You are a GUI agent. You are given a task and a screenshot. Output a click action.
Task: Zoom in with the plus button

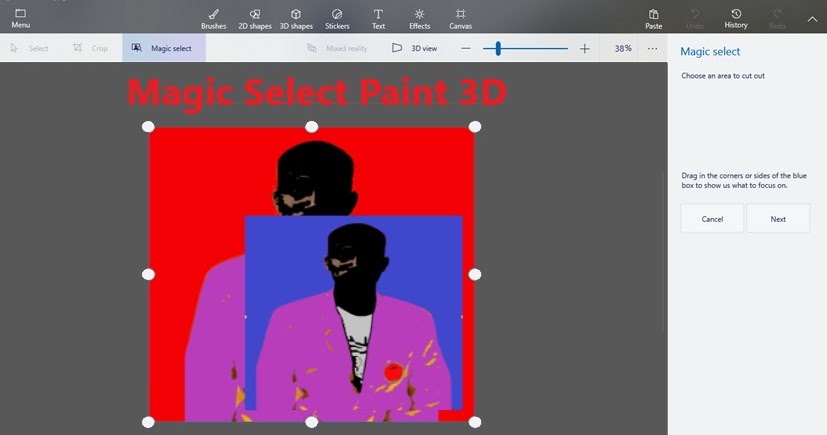tap(584, 49)
